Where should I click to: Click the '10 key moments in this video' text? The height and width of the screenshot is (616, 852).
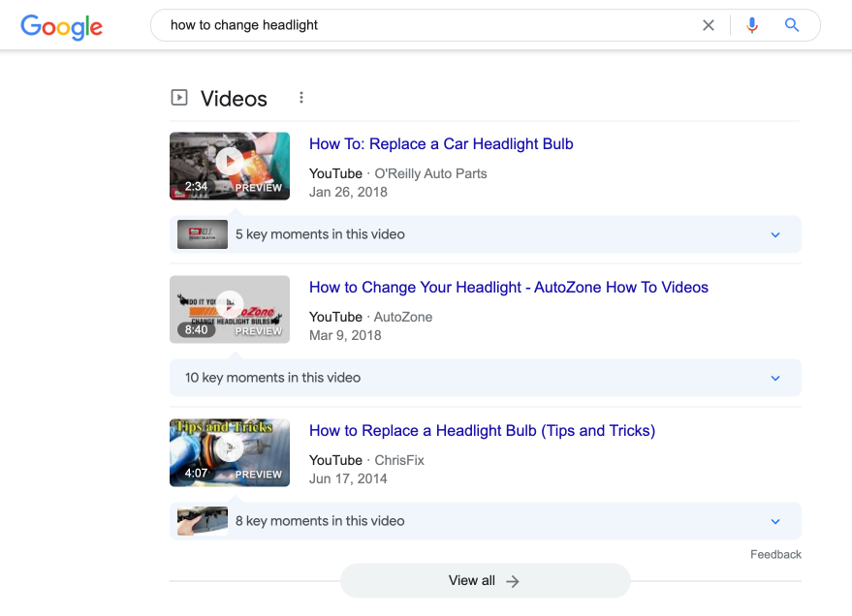click(x=272, y=378)
